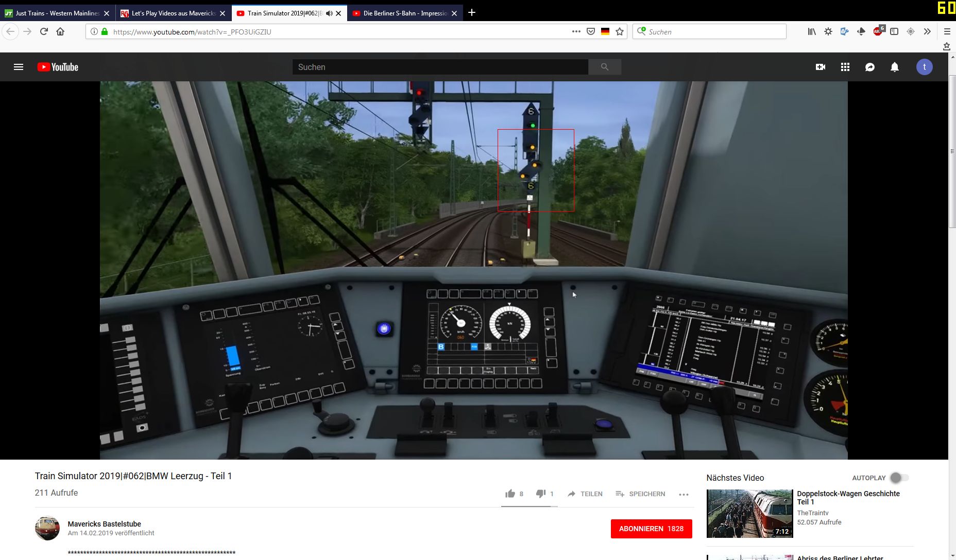This screenshot has height=560, width=956.
Task: Open the Doppelstock-Wagen Geschichte Teil 1 video title
Action: pyautogui.click(x=848, y=498)
